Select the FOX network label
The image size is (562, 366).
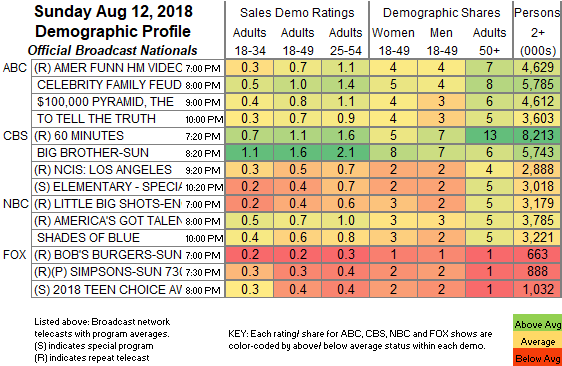tap(15, 255)
